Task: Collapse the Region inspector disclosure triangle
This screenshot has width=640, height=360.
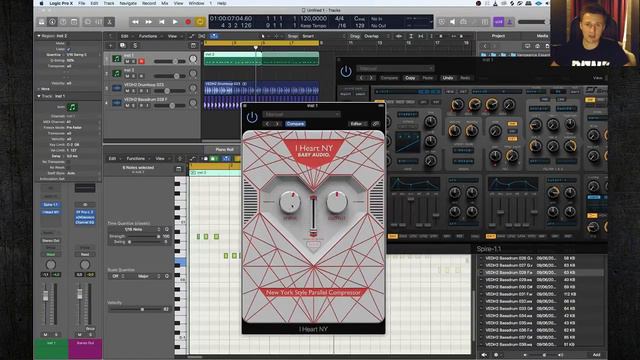Action: click(x=39, y=36)
